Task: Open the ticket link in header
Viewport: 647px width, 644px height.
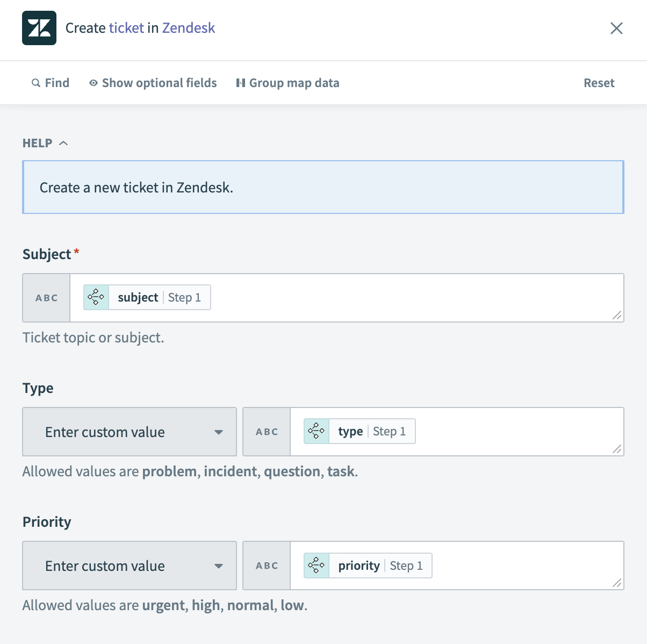Action: tap(126, 28)
